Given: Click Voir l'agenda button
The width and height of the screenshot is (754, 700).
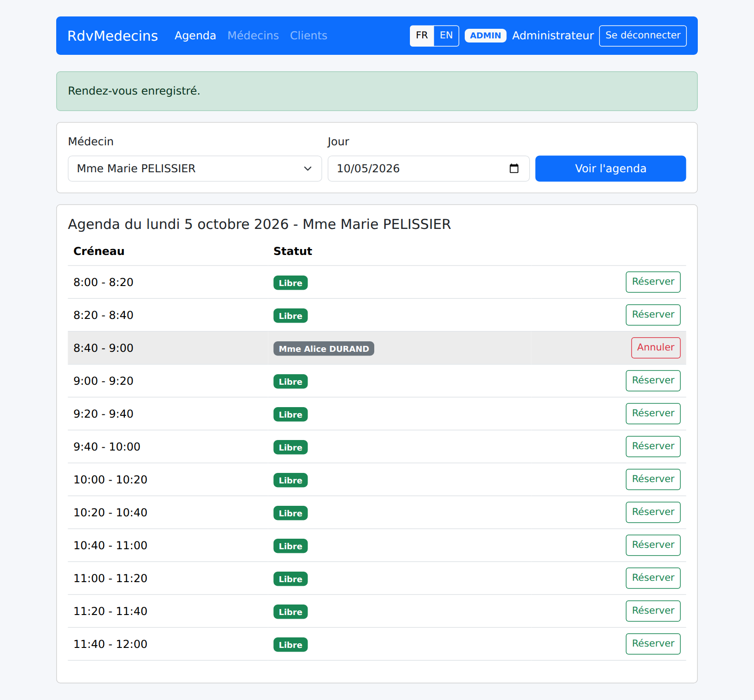Looking at the screenshot, I should coord(611,169).
